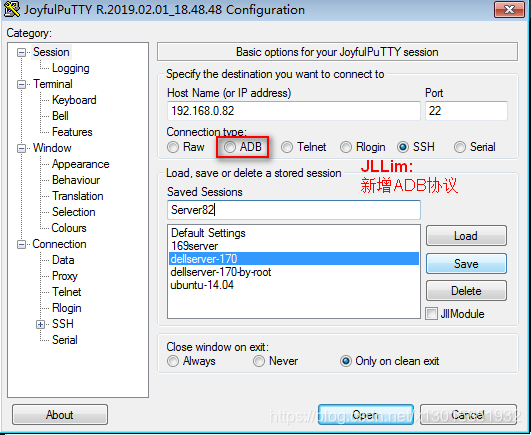Open the Rlogin category in the tree

point(66,308)
